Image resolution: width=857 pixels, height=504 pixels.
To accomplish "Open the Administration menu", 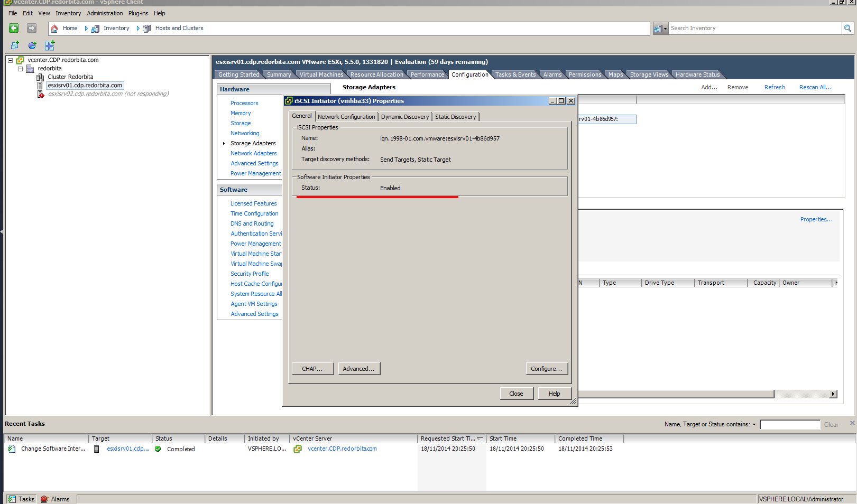I will [105, 13].
